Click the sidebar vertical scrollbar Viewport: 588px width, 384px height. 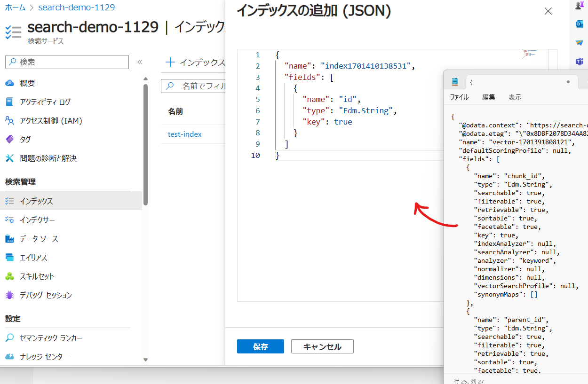146,145
